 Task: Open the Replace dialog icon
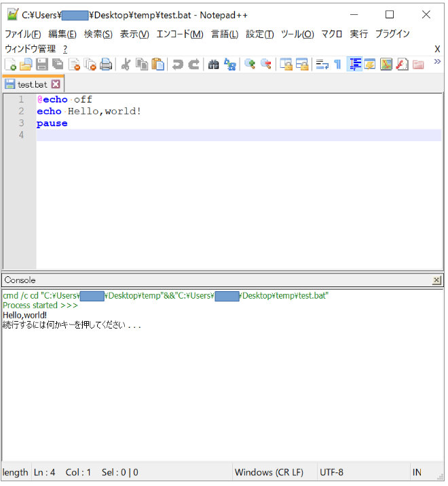coord(230,64)
